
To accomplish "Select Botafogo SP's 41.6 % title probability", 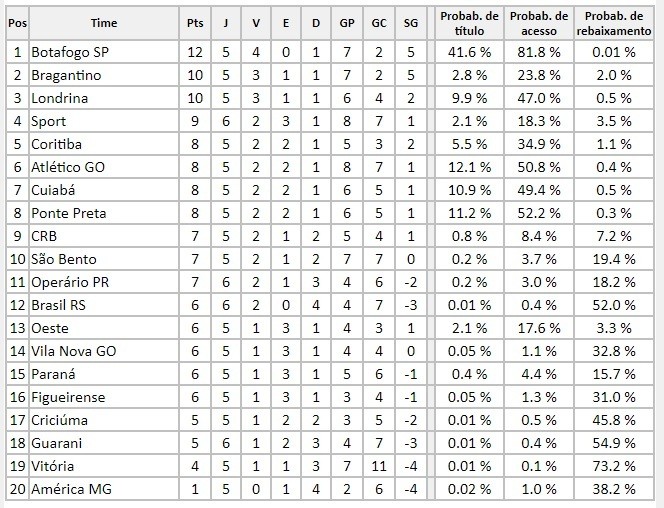I will [x=469, y=52].
